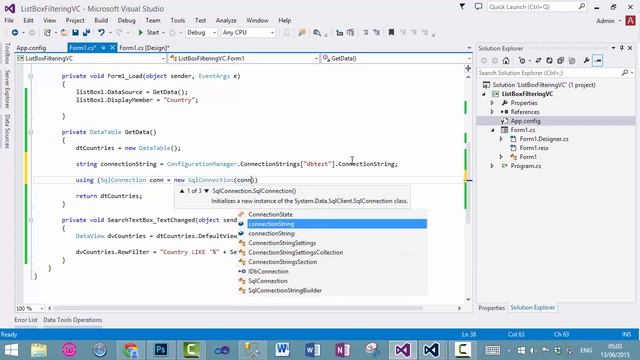Open the Help menu
Viewport: 640px width, 360px height.
(284, 20)
